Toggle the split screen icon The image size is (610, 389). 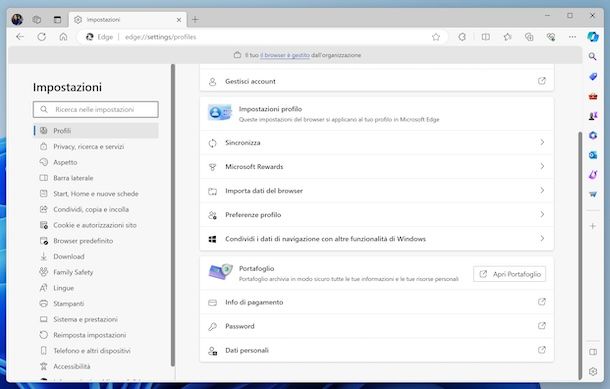coord(486,37)
